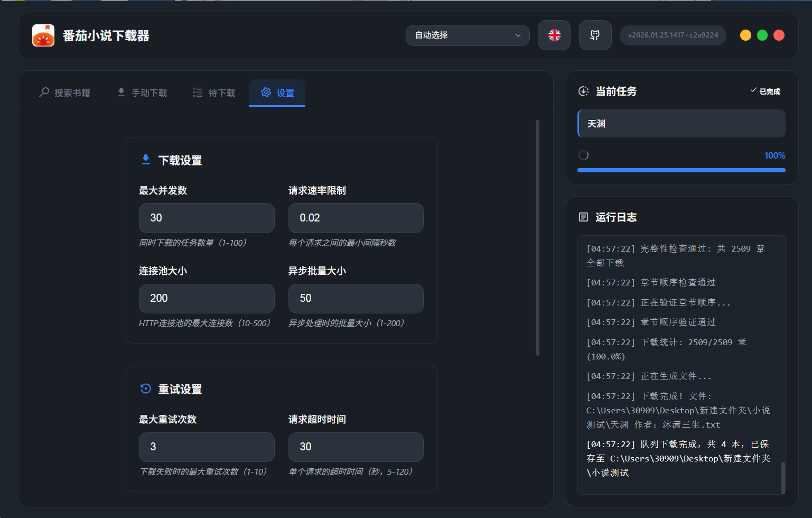This screenshot has width=812, height=518.
Task: Click the 番茄小说下载器 app title
Action: pyautogui.click(x=106, y=35)
